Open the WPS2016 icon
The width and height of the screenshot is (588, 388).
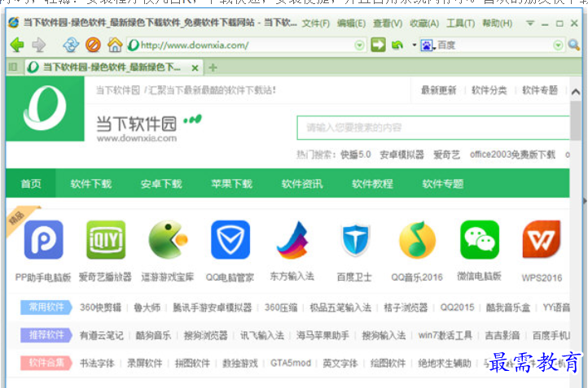point(542,240)
